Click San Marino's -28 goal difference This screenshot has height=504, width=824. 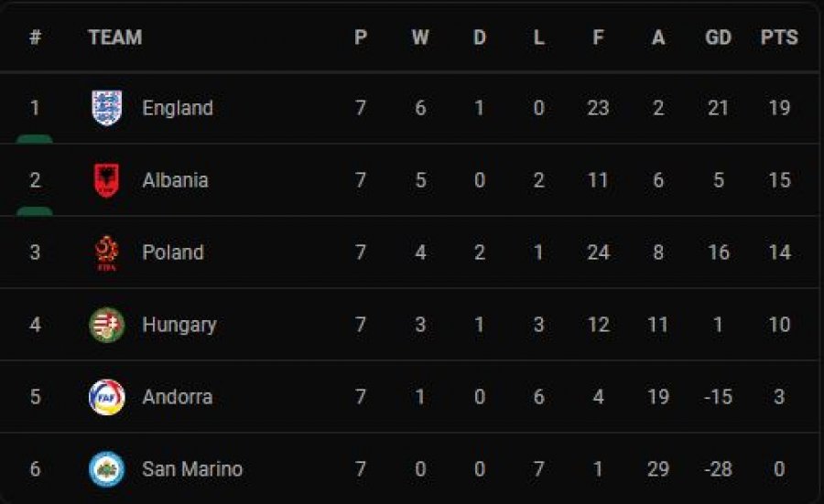[718, 469]
